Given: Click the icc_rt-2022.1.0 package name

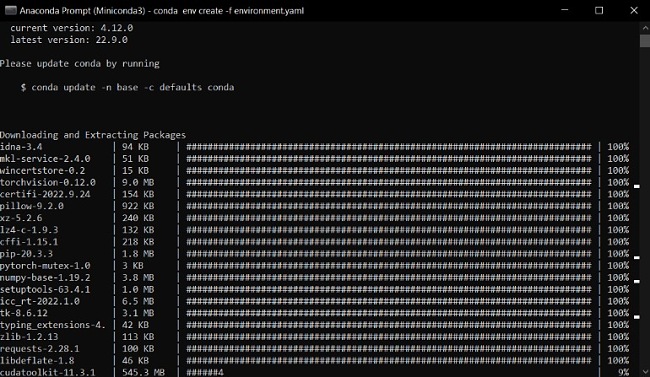Looking at the screenshot, I should pos(40,301).
